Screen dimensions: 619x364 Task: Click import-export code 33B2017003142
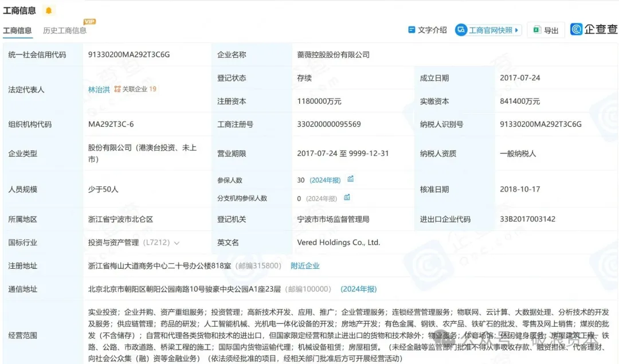527,219
